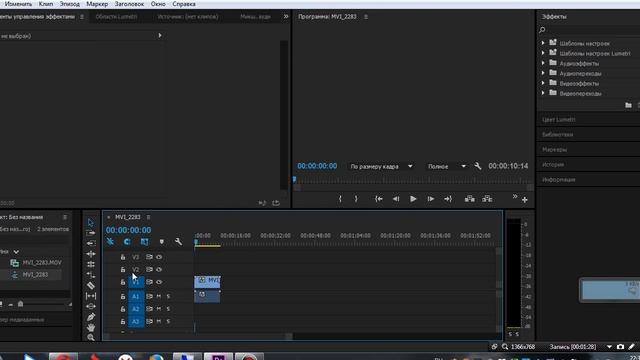Open the Справка menu
Screen dimensions: 640x360
[184, 4]
